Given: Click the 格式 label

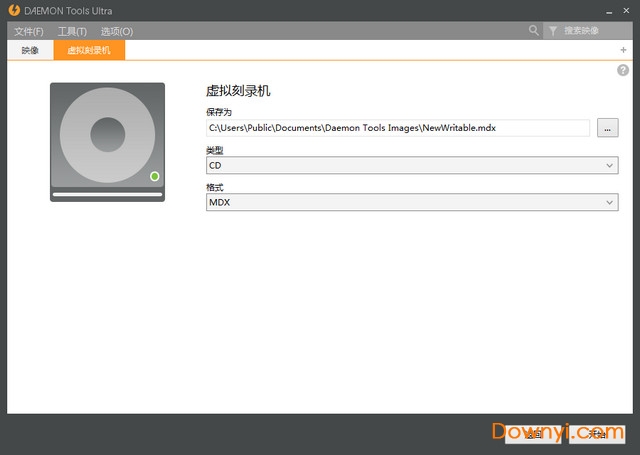Looking at the screenshot, I should pos(215,187).
